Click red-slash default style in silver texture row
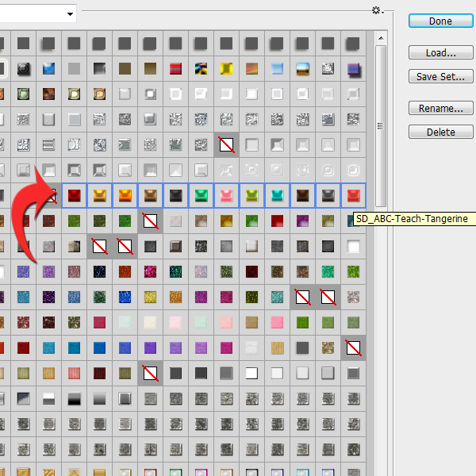476x476 pixels. (x=226, y=145)
